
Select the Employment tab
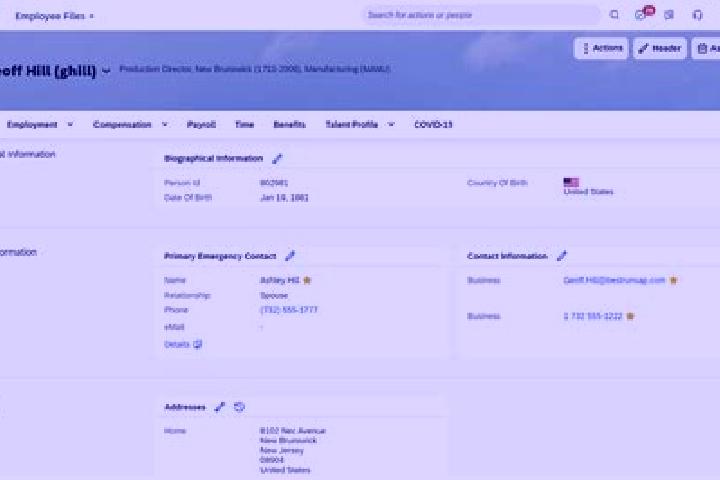point(32,124)
